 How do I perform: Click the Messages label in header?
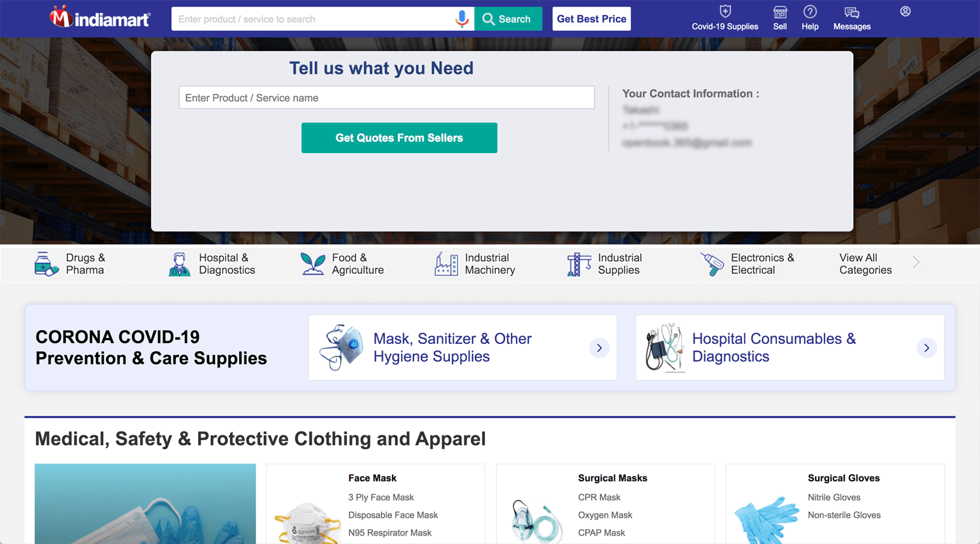tap(852, 27)
